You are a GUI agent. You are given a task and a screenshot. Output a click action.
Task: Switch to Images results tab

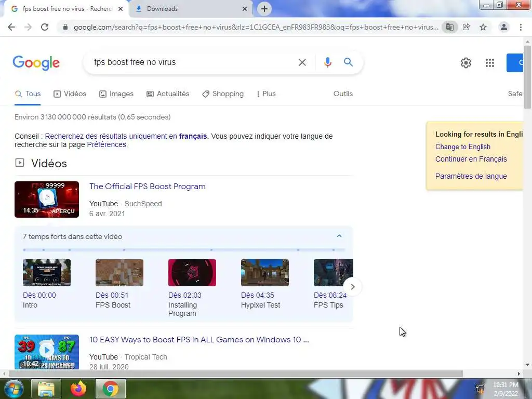[x=116, y=94]
